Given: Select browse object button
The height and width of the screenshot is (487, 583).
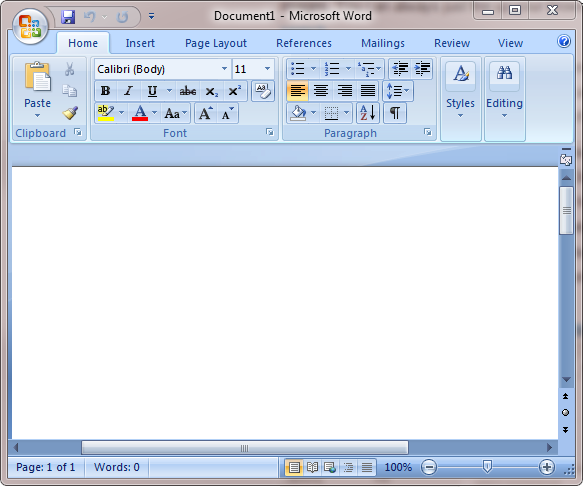Looking at the screenshot, I should pyautogui.click(x=566, y=413).
